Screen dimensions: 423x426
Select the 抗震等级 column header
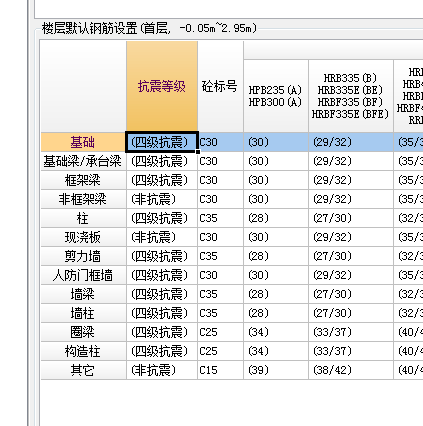162,86
